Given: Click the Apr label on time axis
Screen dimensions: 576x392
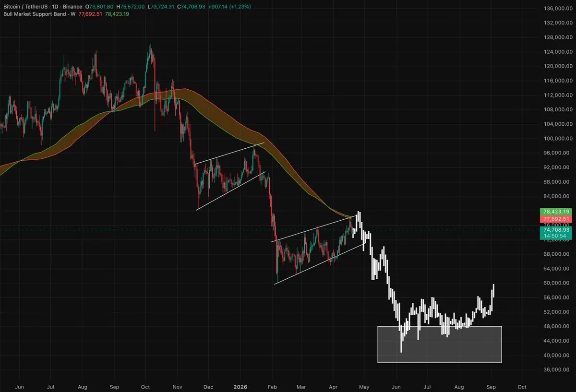Looking at the screenshot, I should (x=333, y=387).
